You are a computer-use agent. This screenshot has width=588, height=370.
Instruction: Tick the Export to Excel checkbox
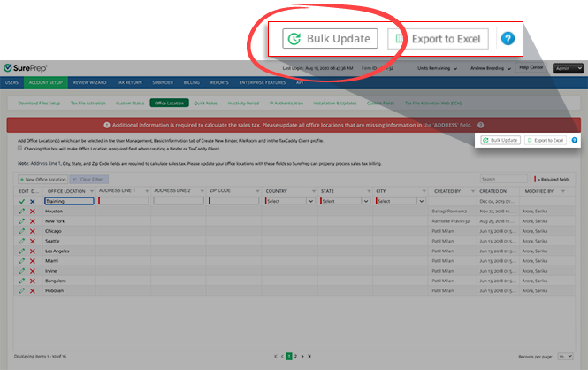click(401, 39)
